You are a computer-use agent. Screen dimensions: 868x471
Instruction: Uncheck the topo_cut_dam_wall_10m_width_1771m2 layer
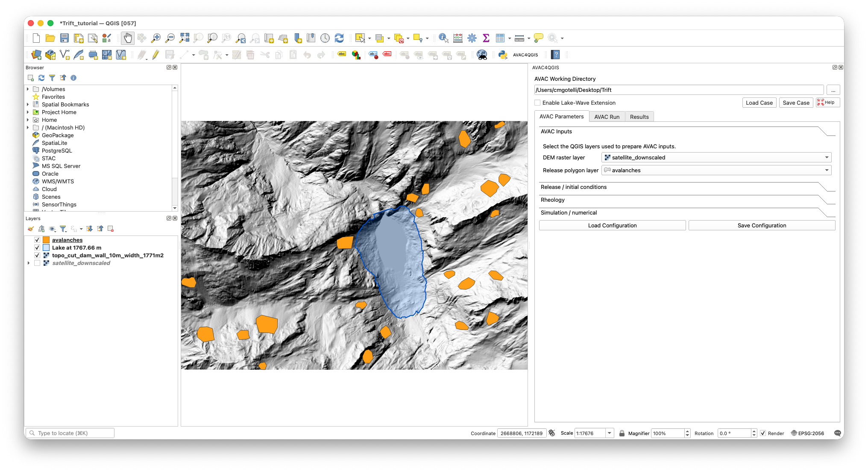[37, 256]
